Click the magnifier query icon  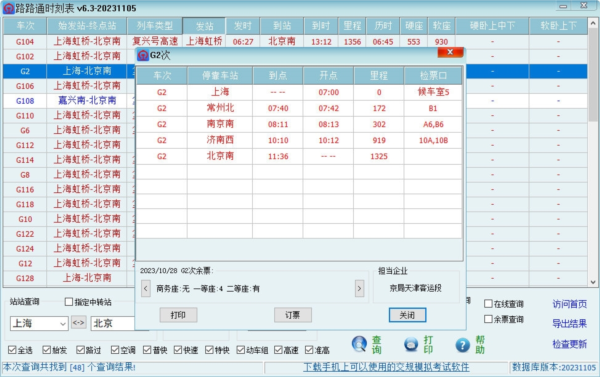click(359, 344)
